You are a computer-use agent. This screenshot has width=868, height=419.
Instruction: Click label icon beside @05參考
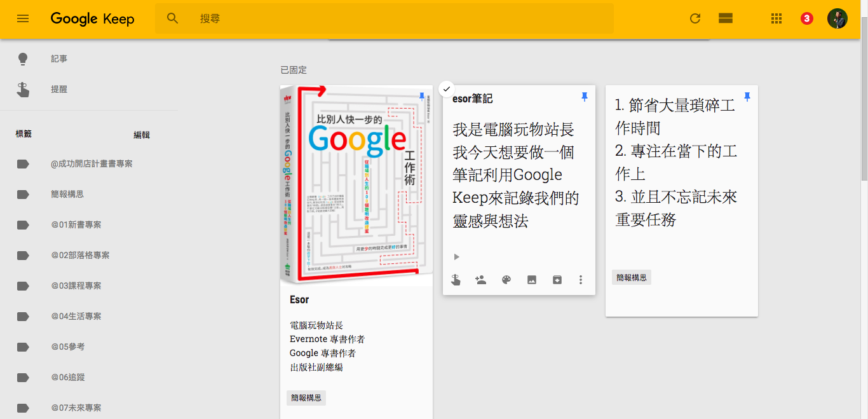point(23,347)
